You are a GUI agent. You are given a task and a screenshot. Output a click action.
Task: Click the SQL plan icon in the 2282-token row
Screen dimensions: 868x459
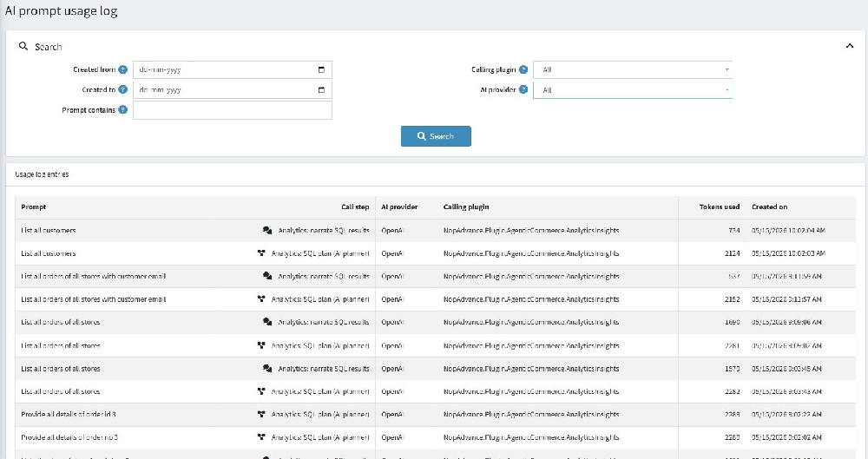[261, 391]
